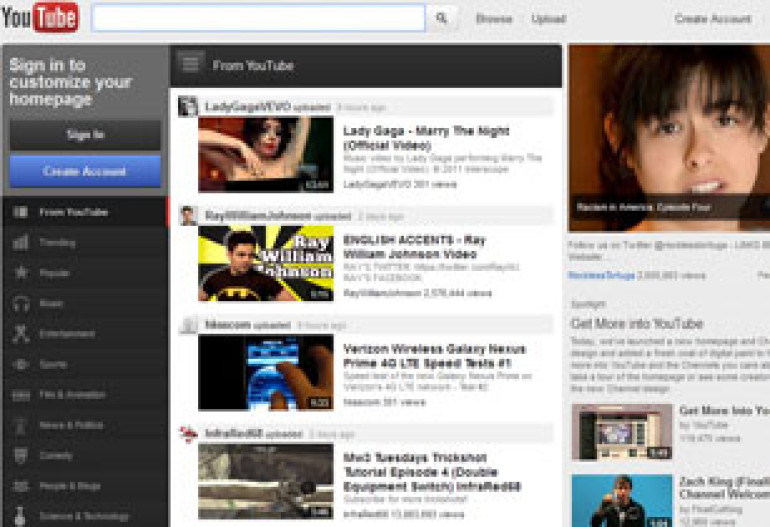
Task: Open the Entertainment category icon
Action: coord(21,334)
